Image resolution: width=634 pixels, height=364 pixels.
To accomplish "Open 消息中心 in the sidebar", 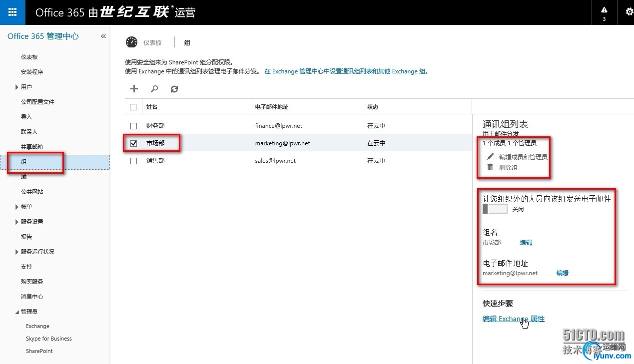I will pyautogui.click(x=32, y=297).
